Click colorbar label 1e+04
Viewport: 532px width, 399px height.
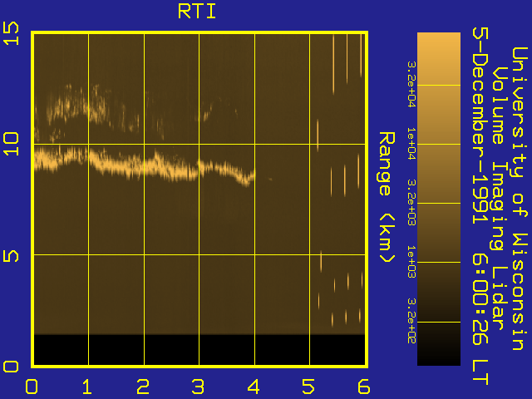(x=411, y=144)
